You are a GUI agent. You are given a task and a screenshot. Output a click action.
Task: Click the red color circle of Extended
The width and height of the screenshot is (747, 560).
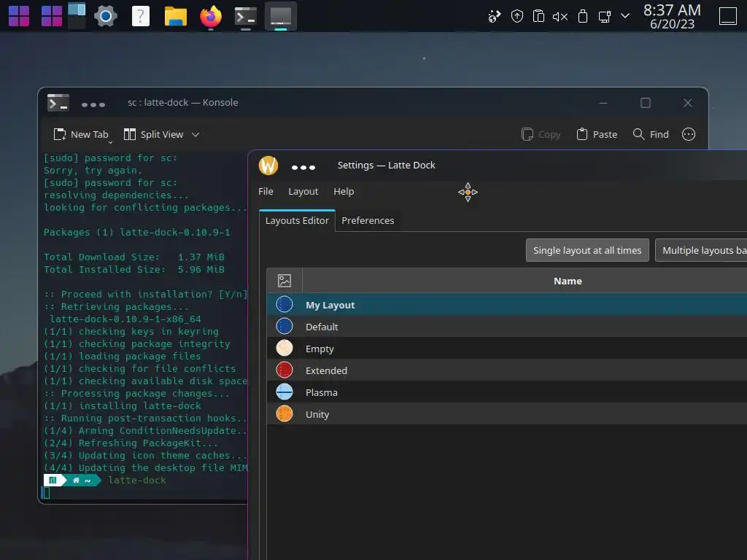tap(285, 370)
